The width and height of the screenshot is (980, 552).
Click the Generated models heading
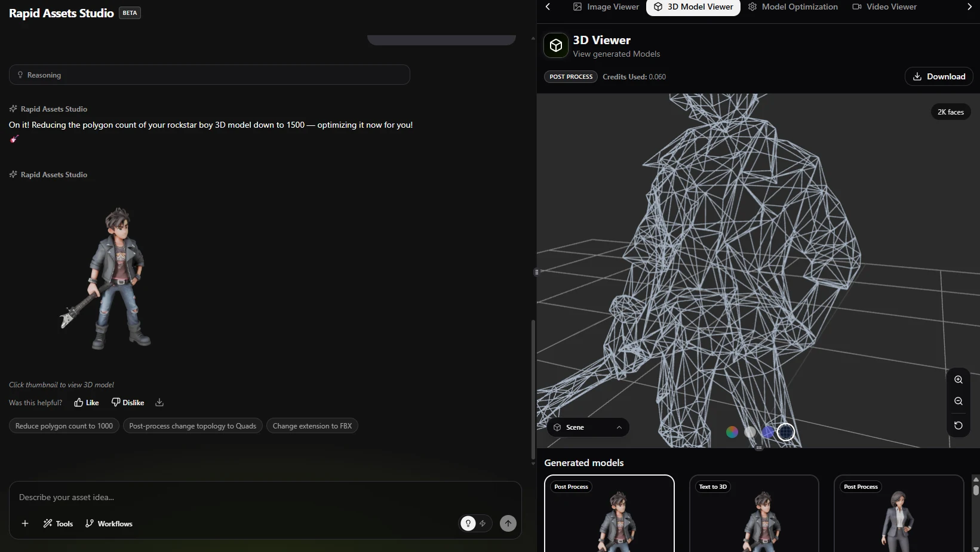point(584,462)
